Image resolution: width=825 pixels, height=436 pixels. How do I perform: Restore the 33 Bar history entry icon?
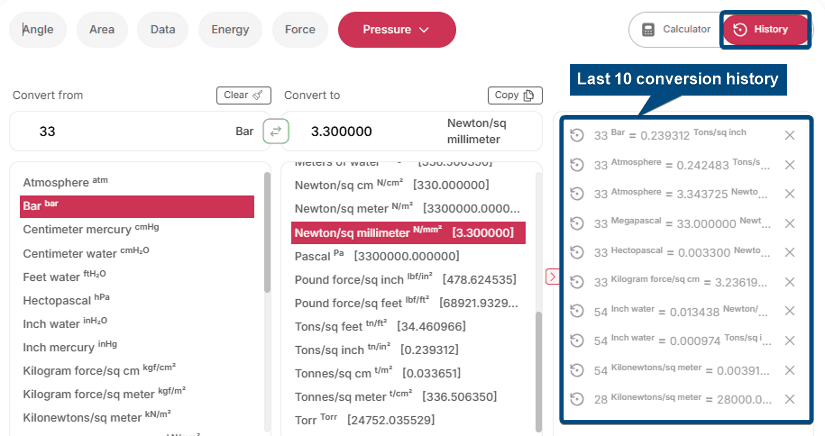576,136
